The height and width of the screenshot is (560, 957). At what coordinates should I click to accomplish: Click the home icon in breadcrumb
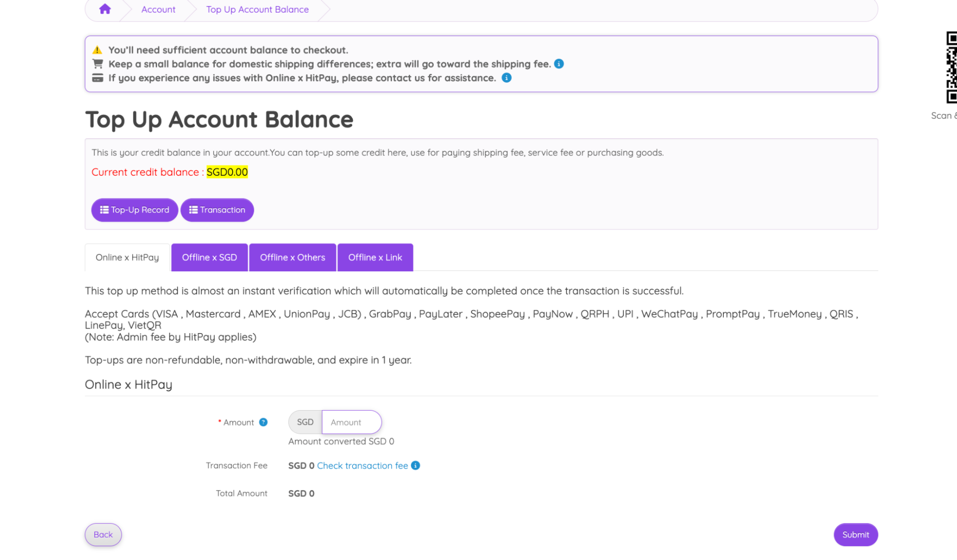pos(105,9)
